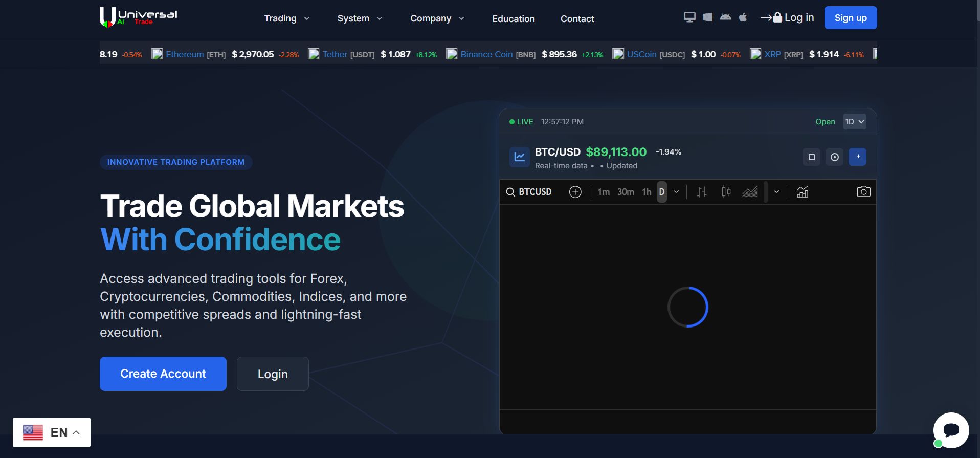Select the candlestick chart style icon
This screenshot has height=458, width=980.
tap(726, 192)
